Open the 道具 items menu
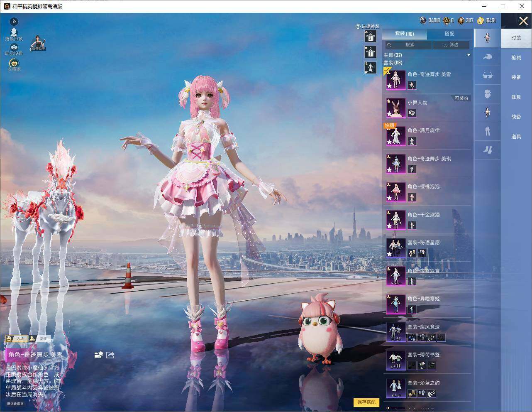Image resolution: width=532 pixels, height=412 pixels. 516,137
